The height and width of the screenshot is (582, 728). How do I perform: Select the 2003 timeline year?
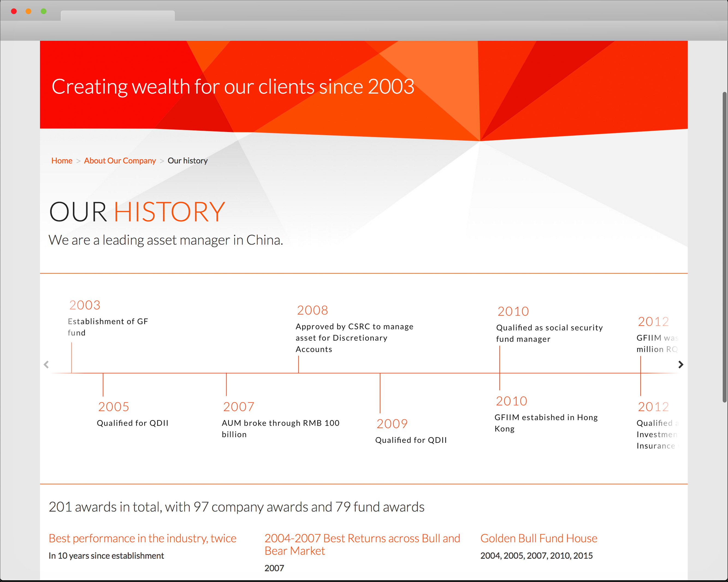(85, 305)
